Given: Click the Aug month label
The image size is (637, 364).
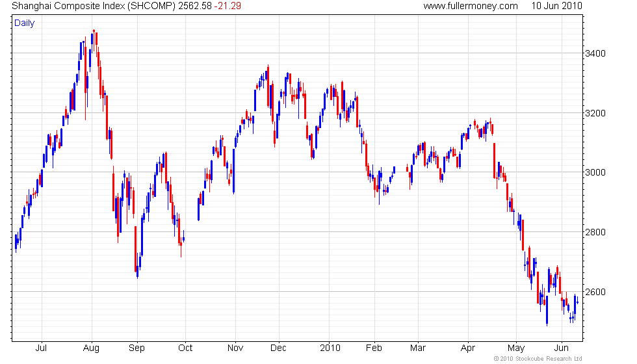Looking at the screenshot, I should tap(91, 348).
